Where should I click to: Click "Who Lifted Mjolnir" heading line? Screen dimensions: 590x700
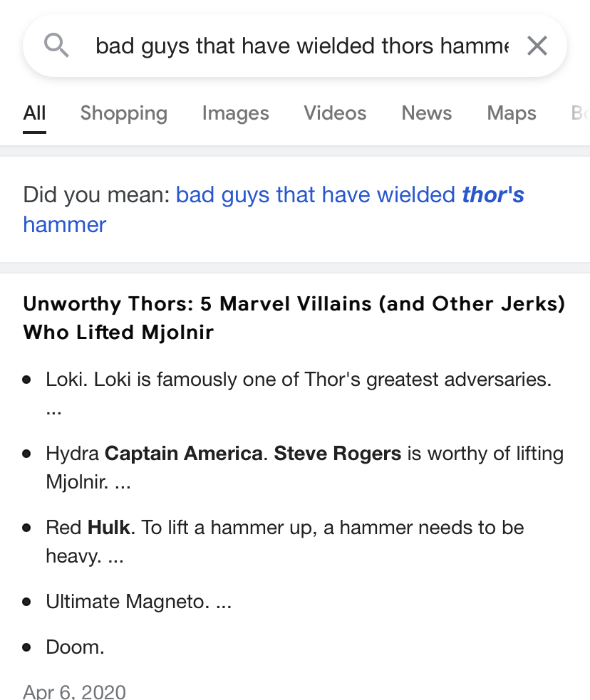(x=118, y=332)
